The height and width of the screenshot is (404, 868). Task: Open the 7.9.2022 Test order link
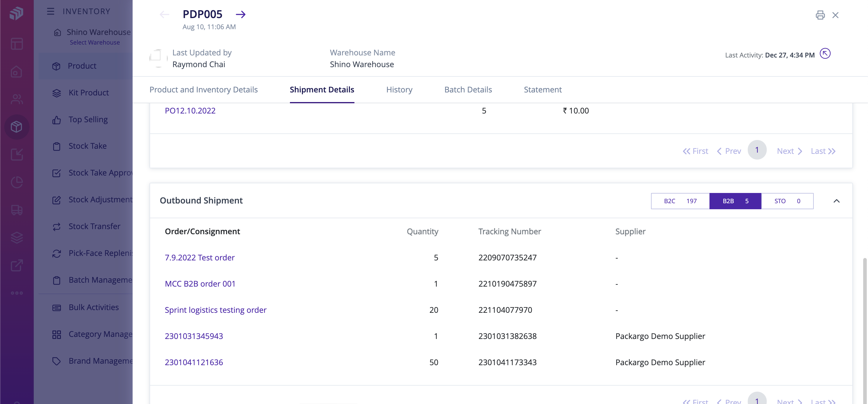(x=200, y=258)
